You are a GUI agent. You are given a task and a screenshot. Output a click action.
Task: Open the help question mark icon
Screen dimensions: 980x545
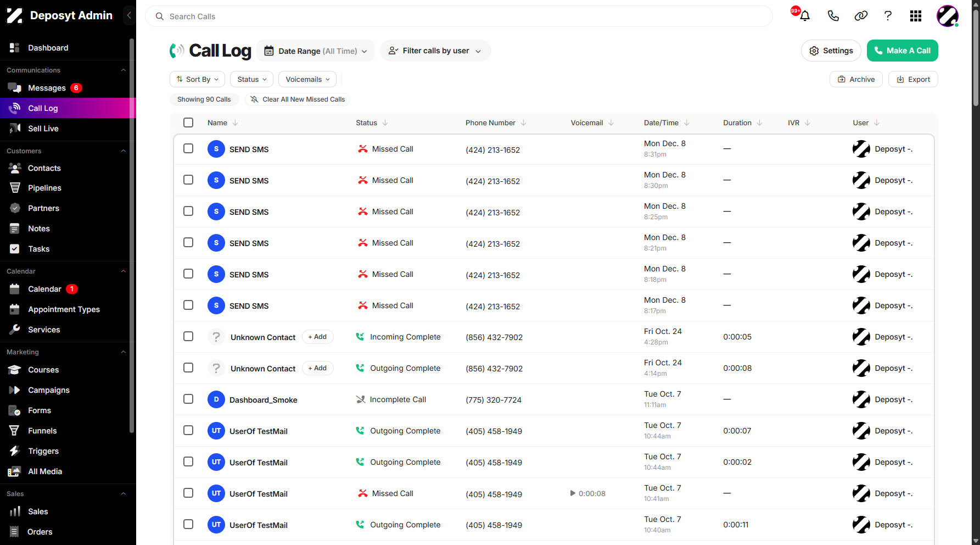pyautogui.click(x=888, y=16)
